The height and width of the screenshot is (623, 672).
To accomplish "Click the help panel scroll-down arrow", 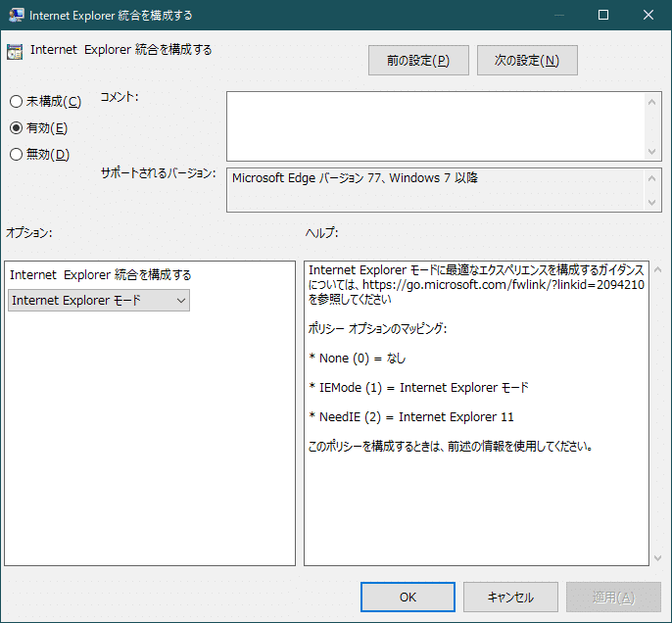I will (x=658, y=558).
